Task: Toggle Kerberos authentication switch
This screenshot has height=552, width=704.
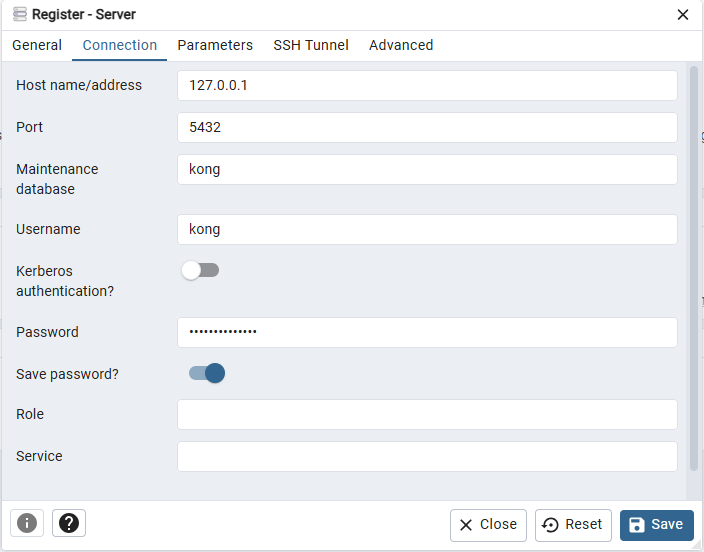Action: [x=200, y=271]
